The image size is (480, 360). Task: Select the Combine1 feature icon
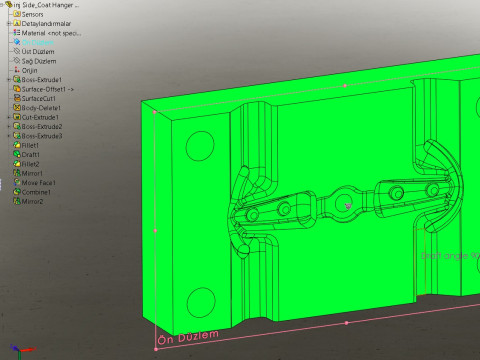[x=17, y=192]
